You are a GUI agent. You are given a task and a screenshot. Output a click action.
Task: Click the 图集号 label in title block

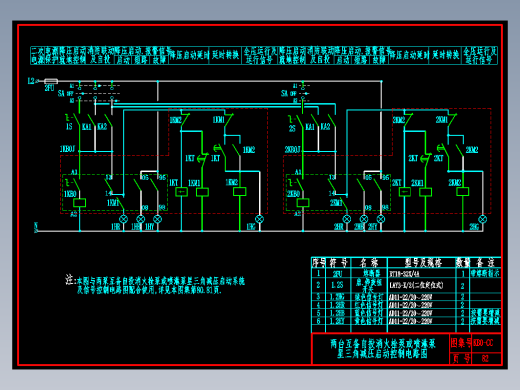click(461, 342)
